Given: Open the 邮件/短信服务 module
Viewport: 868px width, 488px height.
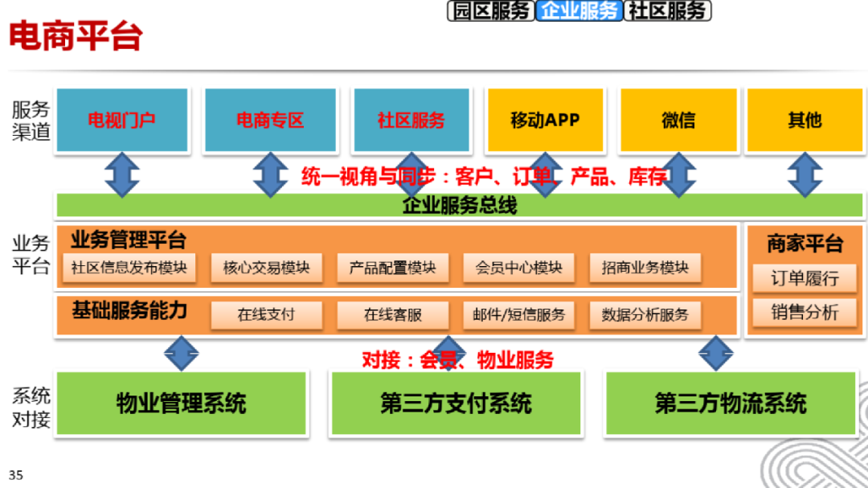Looking at the screenshot, I should [519, 315].
